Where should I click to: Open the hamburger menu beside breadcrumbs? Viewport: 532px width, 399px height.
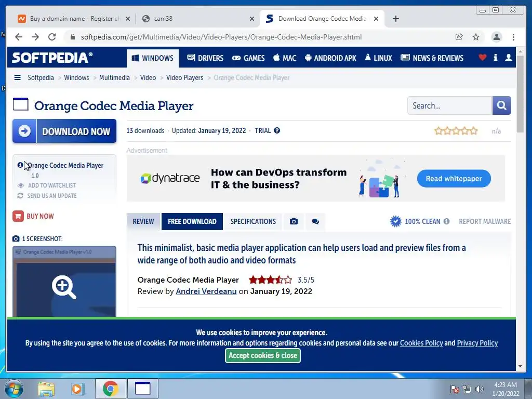click(17, 78)
